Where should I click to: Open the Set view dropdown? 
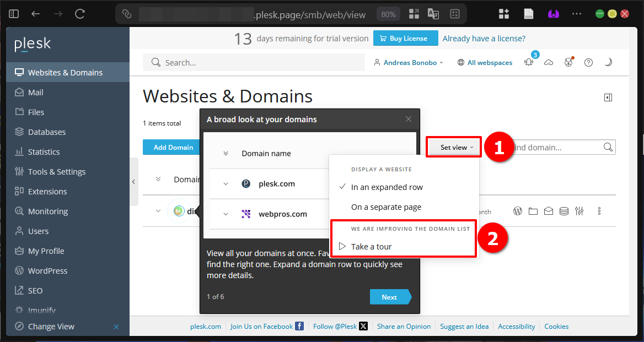pyautogui.click(x=454, y=148)
